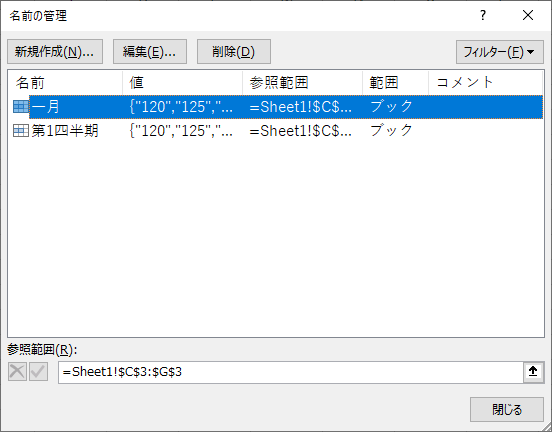
Task: Click the collapse dialog arrow icon
Action: (x=533, y=372)
